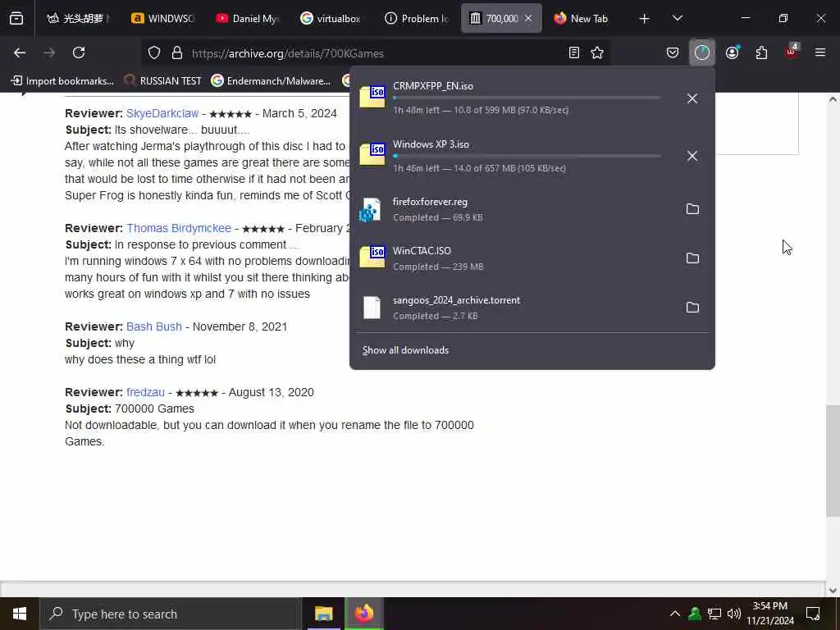This screenshot has width=840, height=630.
Task: Open File Explorer from the taskbar
Action: pos(323,614)
